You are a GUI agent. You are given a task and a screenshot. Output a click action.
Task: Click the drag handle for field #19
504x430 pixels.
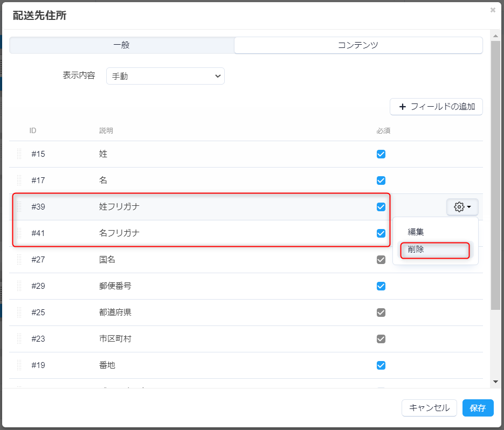click(x=19, y=365)
